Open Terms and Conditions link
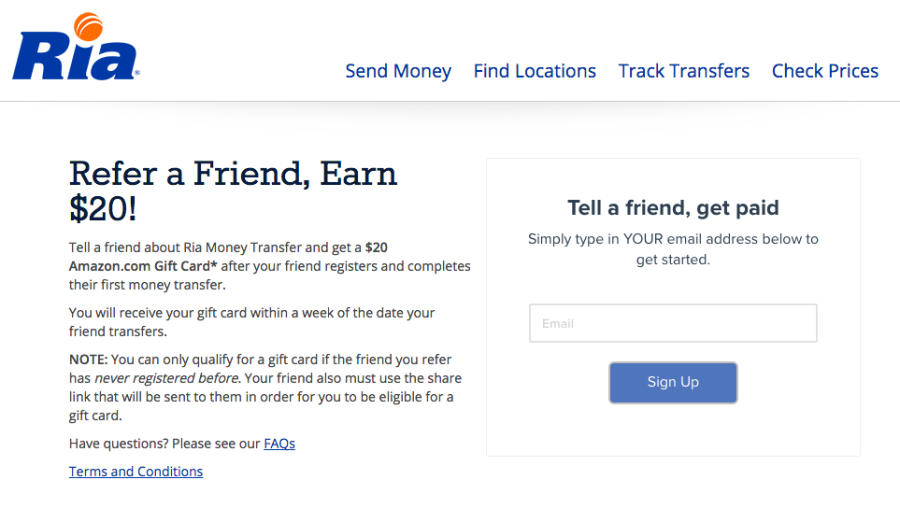This screenshot has width=900, height=508. 136,471
